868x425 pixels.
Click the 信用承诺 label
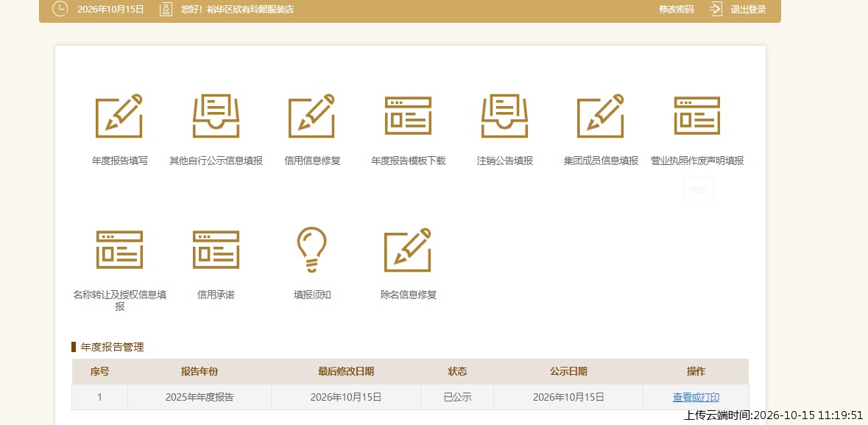coord(216,295)
